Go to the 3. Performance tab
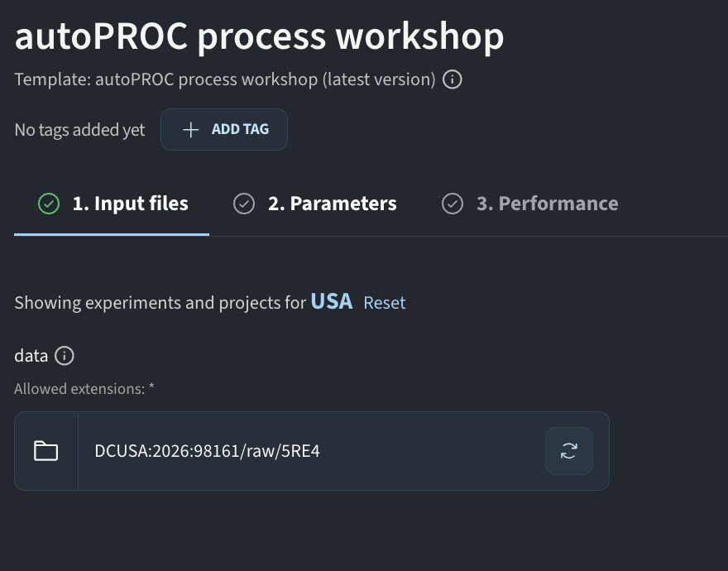The width and height of the screenshot is (728, 571). click(529, 204)
